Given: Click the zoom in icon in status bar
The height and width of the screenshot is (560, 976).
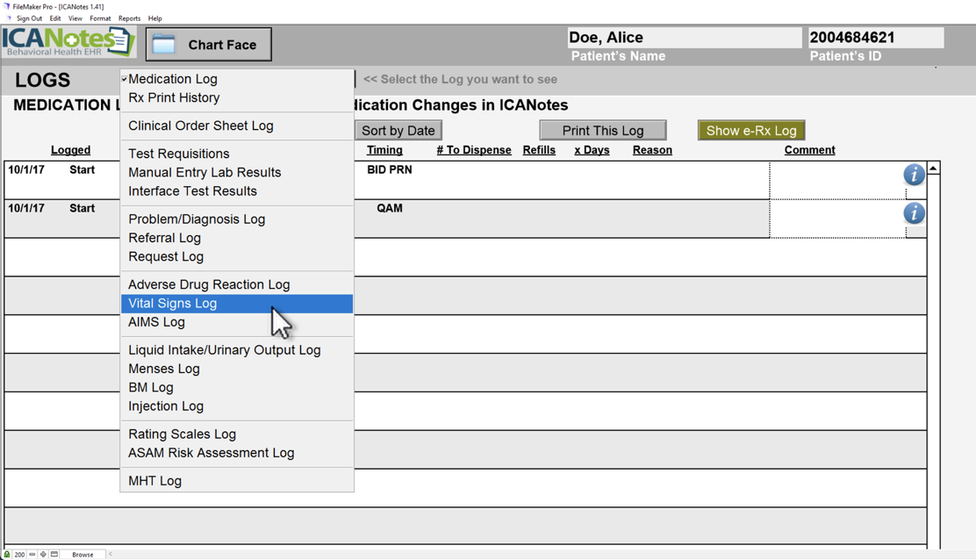Looking at the screenshot, I should tap(43, 555).
